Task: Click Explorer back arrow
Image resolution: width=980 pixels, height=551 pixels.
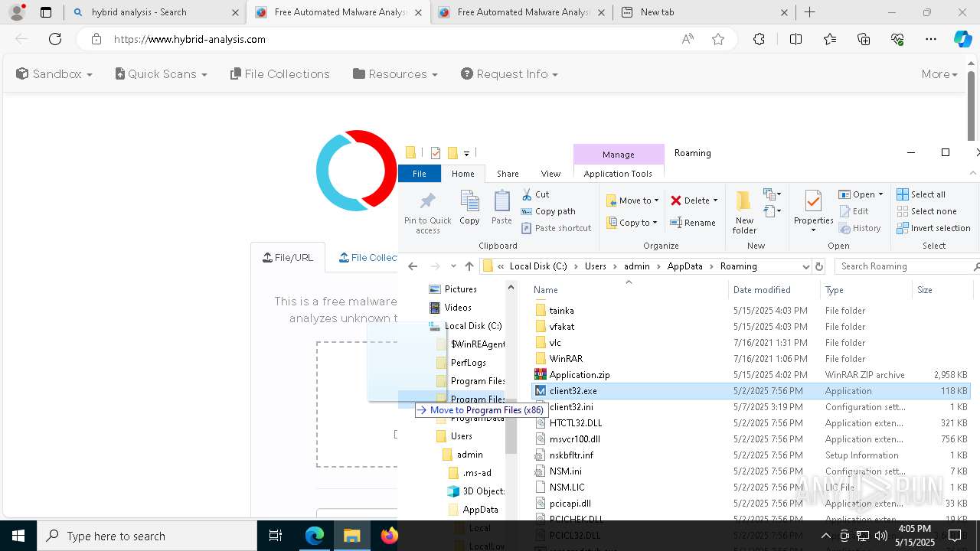Action: pyautogui.click(x=413, y=266)
